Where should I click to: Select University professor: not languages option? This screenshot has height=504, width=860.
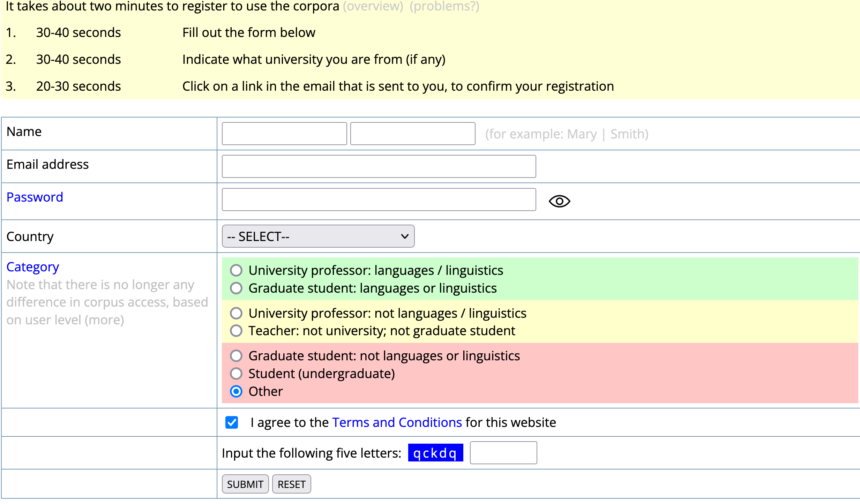[x=236, y=313]
